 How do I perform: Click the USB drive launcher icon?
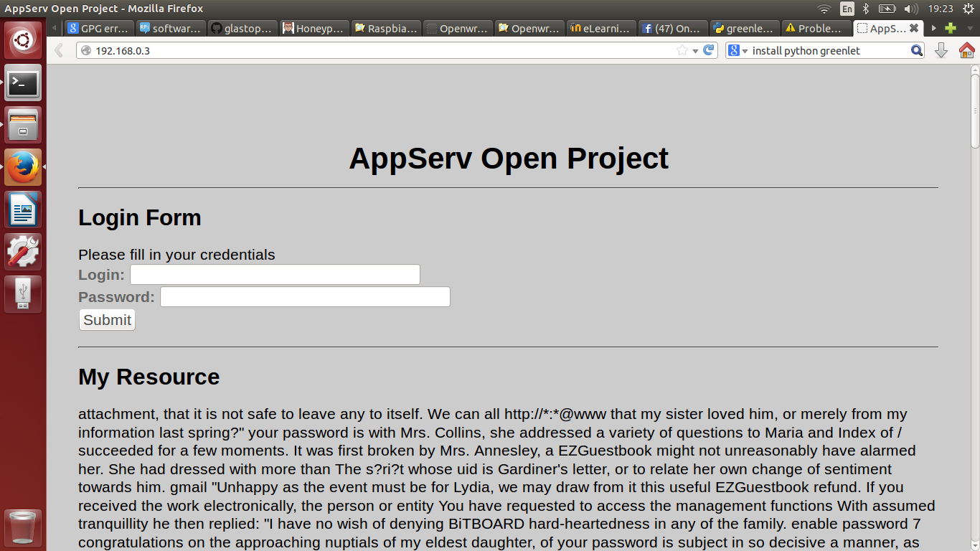[23, 294]
